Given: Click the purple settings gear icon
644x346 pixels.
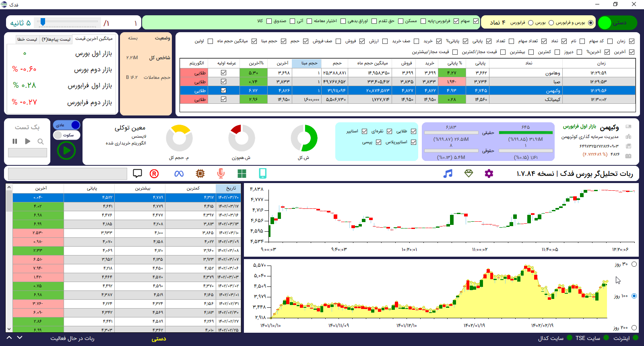Looking at the screenshot, I should (489, 173).
